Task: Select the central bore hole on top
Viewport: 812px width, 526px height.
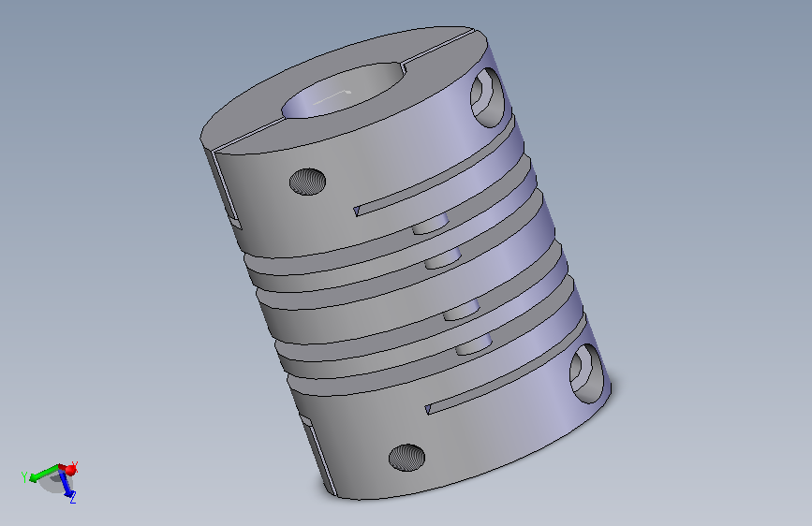Action: tap(344, 90)
